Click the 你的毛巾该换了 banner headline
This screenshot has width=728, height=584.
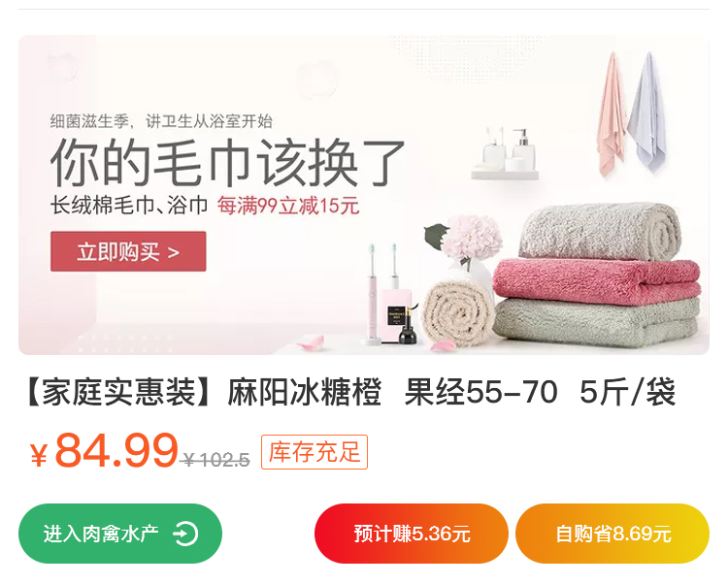coord(227,163)
